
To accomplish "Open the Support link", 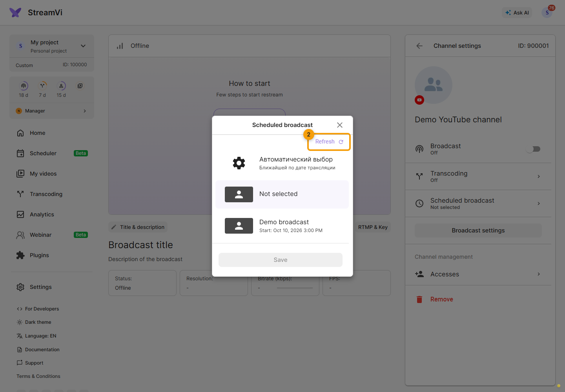I will [x=30, y=363].
